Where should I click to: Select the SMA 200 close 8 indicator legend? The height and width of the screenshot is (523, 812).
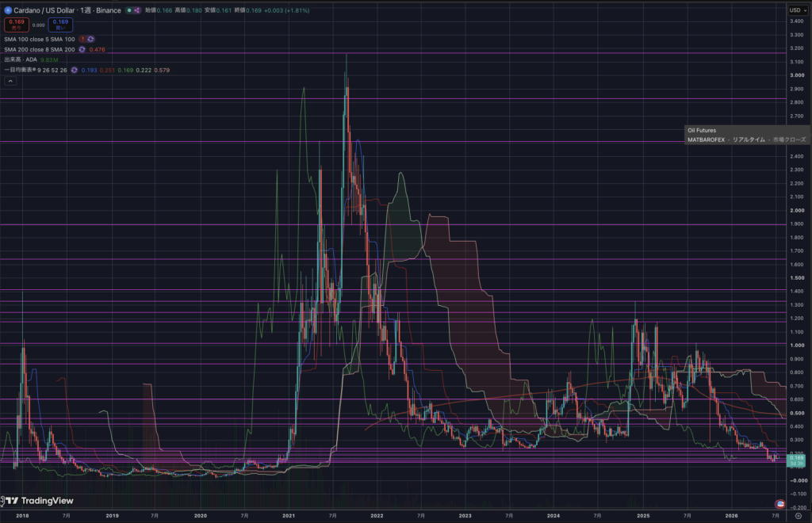[x=40, y=50]
